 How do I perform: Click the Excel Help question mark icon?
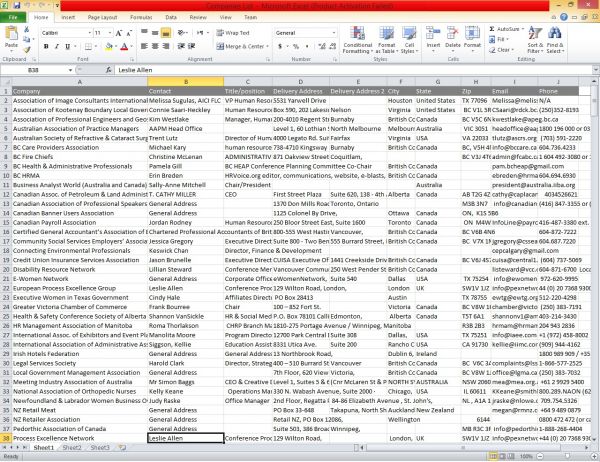[x=564, y=17]
